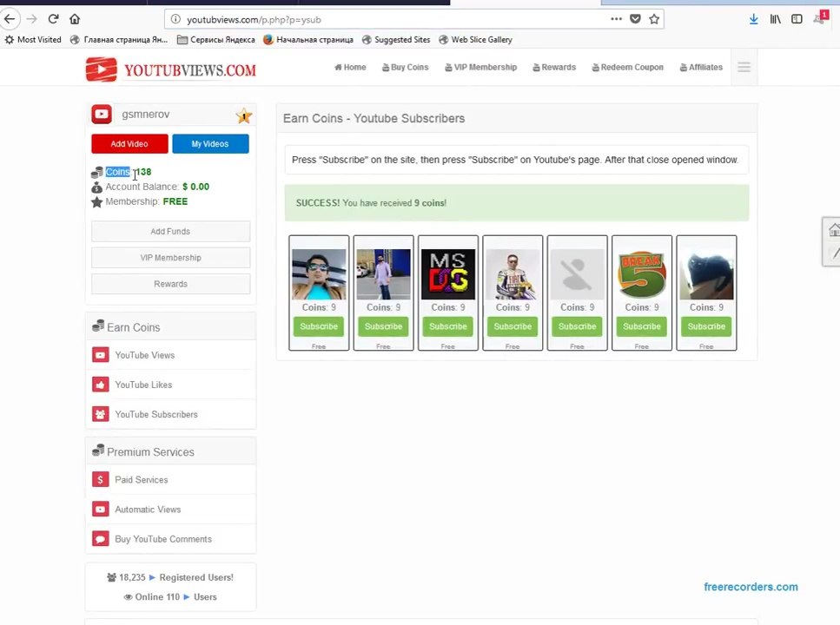Open the hamburger menu on site header
840x625 pixels.
pos(744,67)
